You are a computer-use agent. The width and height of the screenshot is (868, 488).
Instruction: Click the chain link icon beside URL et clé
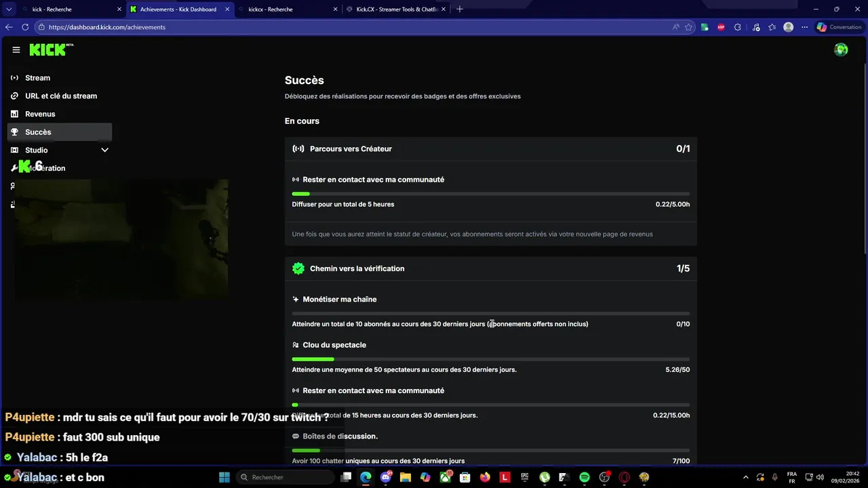pos(14,96)
